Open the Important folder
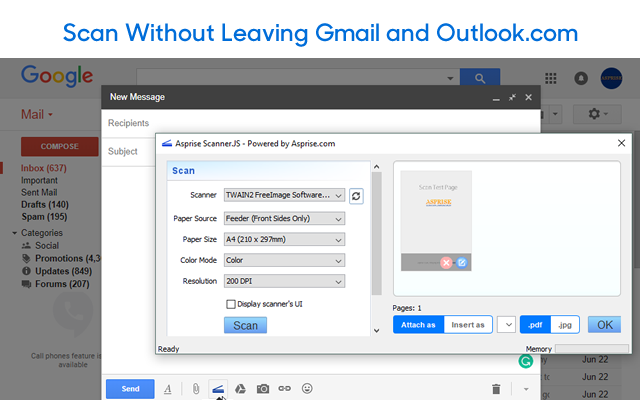 click(39, 180)
